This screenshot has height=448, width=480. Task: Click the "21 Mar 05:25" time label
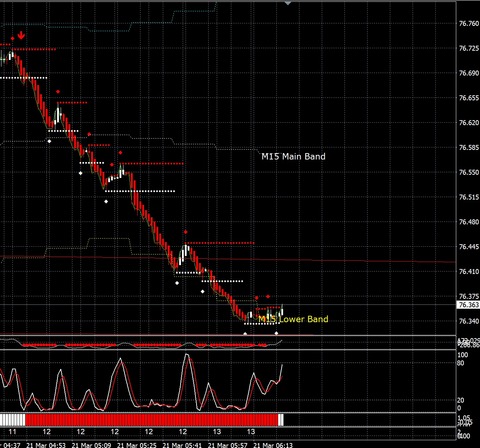pyautogui.click(x=137, y=445)
